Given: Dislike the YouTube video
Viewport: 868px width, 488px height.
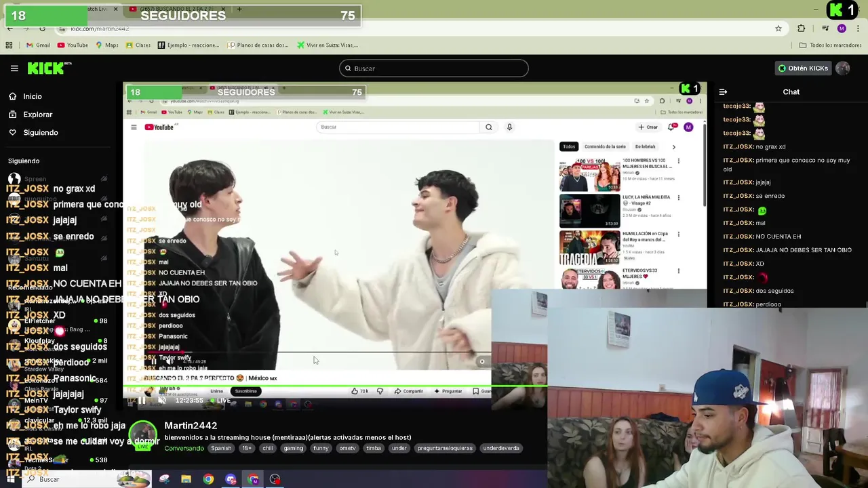Looking at the screenshot, I should pos(380,391).
